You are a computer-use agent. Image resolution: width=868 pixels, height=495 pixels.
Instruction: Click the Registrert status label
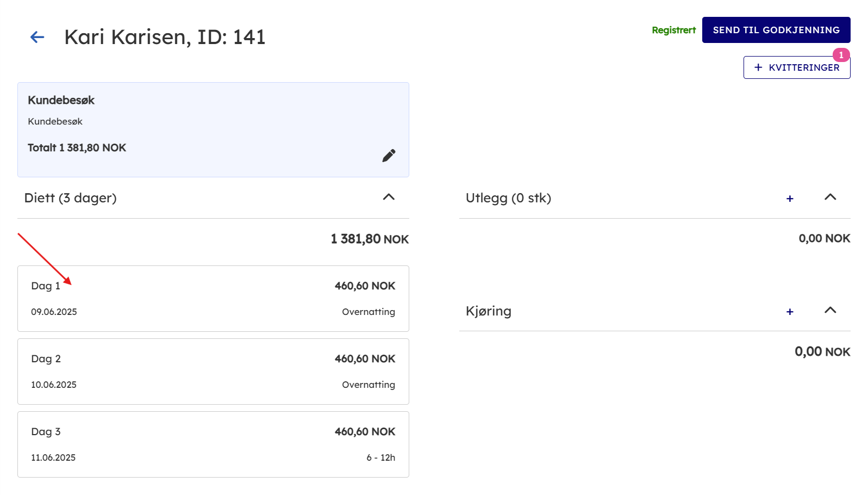[673, 30]
